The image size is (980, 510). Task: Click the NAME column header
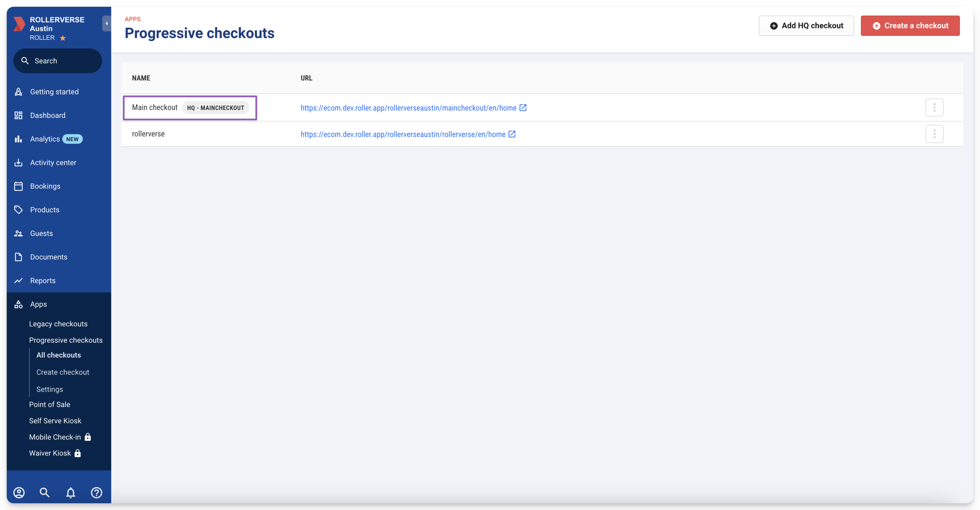click(141, 78)
